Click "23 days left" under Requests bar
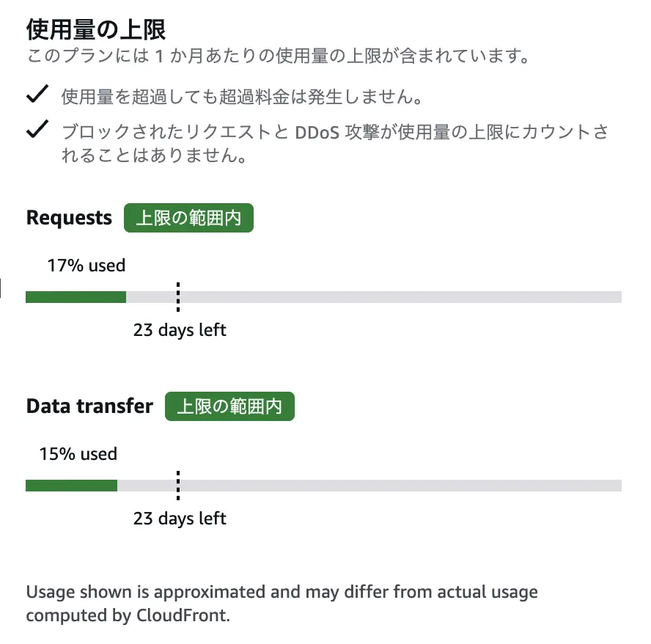 pyautogui.click(x=180, y=330)
